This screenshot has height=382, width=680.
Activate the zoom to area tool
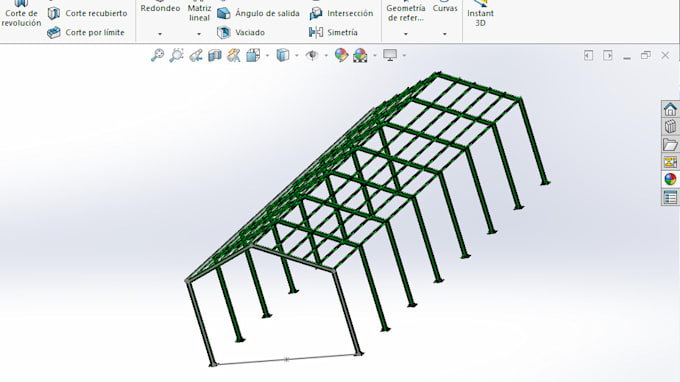coord(177,56)
